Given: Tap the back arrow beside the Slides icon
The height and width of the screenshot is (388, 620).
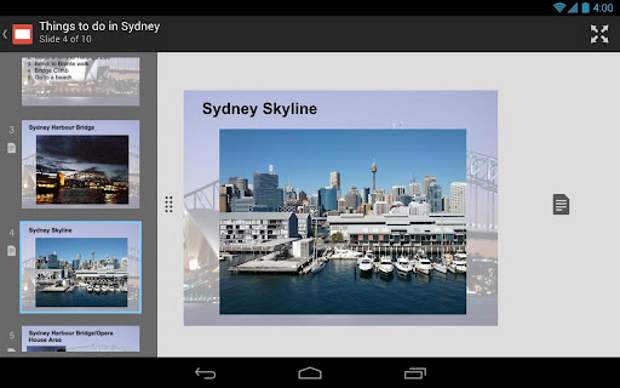Looking at the screenshot, I should pyautogui.click(x=5, y=34).
